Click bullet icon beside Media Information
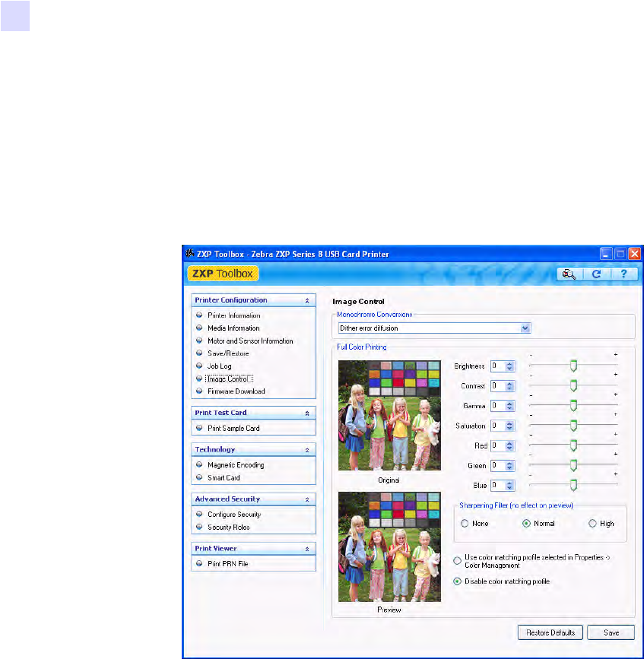 coord(199,328)
